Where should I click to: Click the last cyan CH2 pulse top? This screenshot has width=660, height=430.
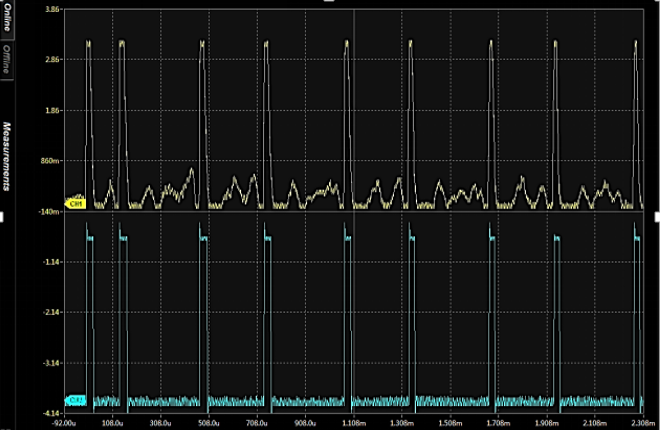pyautogui.click(x=637, y=239)
